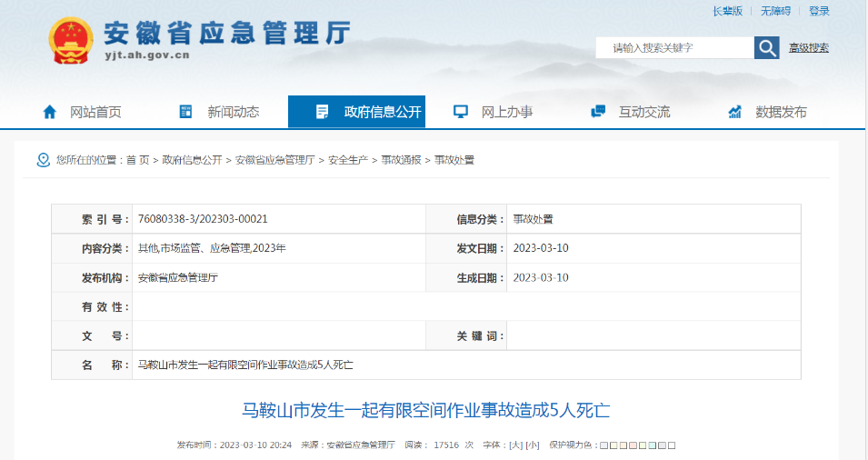868x460 pixels.
Task: Click the chart icon beside 数据发布
Action: [734, 112]
